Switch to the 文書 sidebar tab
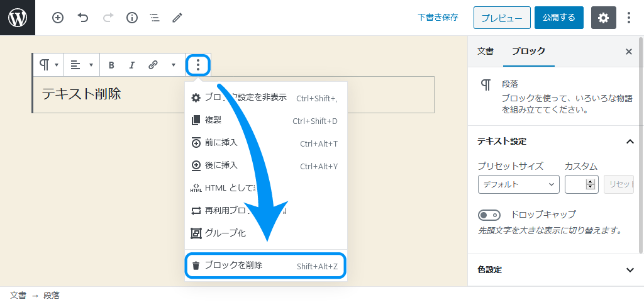This screenshot has width=644, height=302. [486, 52]
